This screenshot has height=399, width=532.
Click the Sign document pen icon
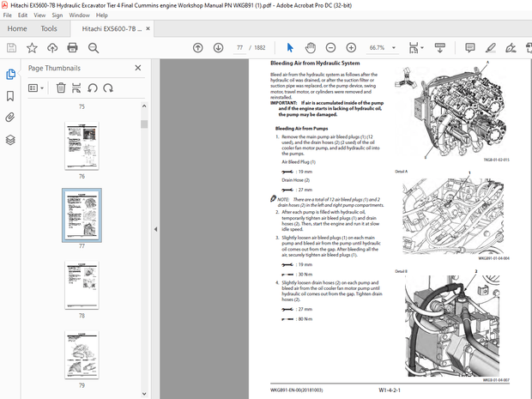tap(511, 48)
